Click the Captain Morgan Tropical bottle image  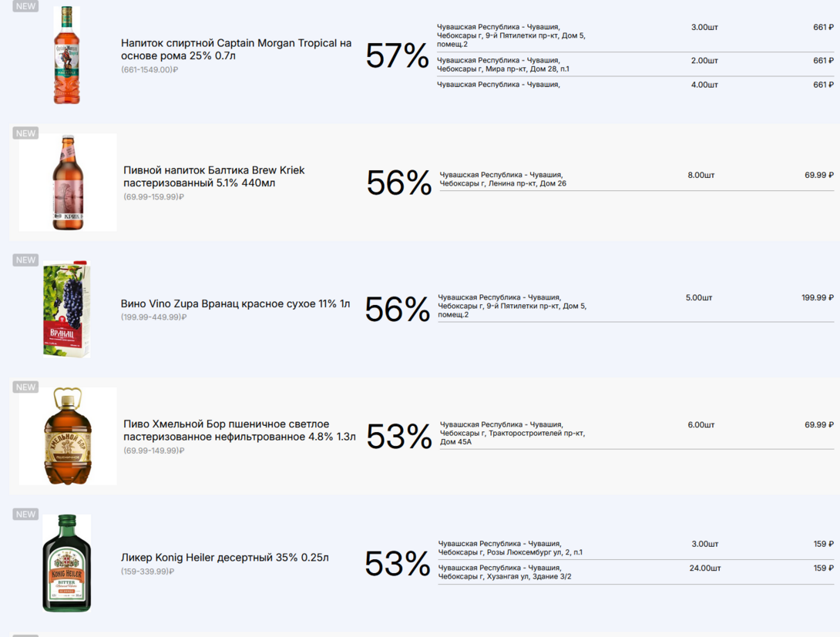[66, 55]
